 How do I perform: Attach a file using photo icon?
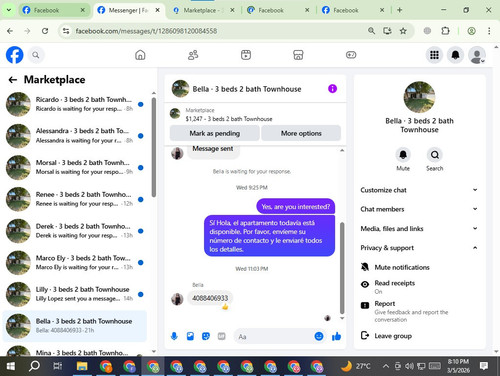(x=190, y=336)
